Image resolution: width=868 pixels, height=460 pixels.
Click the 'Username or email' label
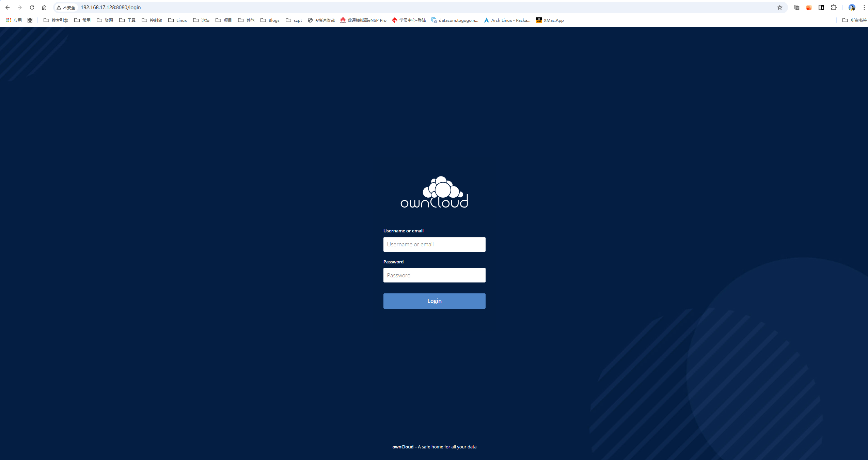(x=403, y=231)
